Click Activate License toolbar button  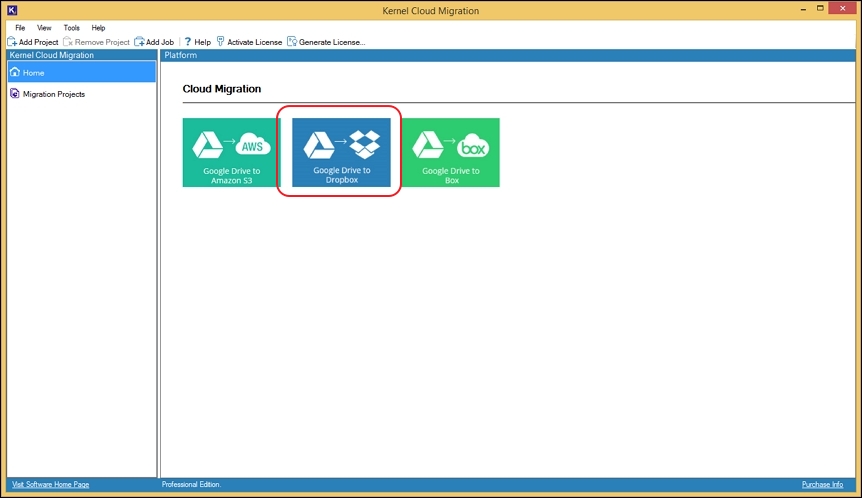click(x=249, y=42)
